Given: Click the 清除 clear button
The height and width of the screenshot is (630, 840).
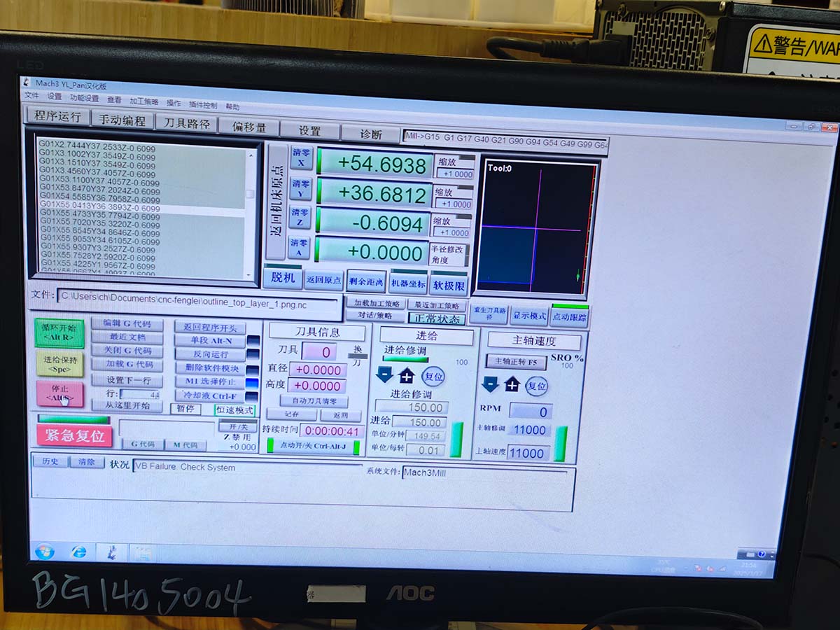Looking at the screenshot, I should coord(87,462).
